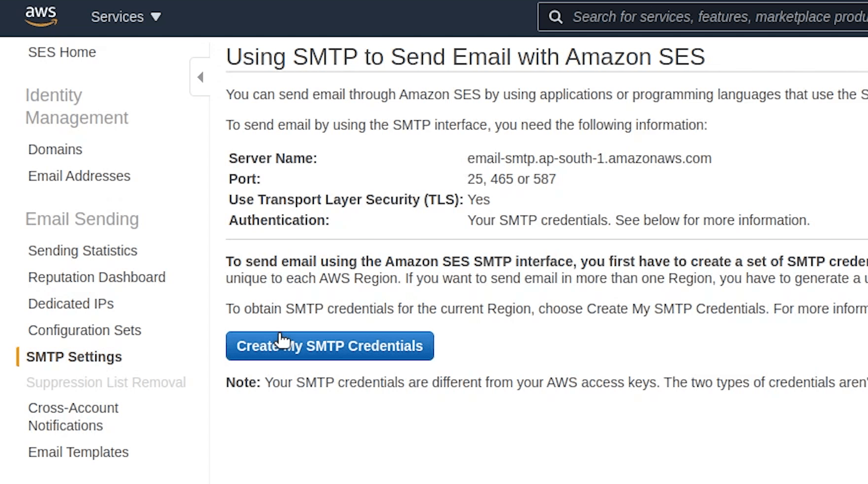Screen dimensions: 868x484
Task: Click the search magnifier icon
Action: [556, 17]
